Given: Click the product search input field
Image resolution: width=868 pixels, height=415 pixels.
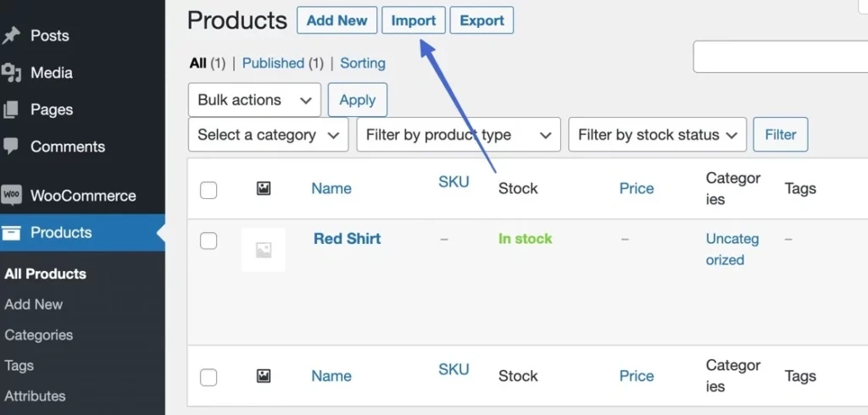Looking at the screenshot, I should (780, 57).
